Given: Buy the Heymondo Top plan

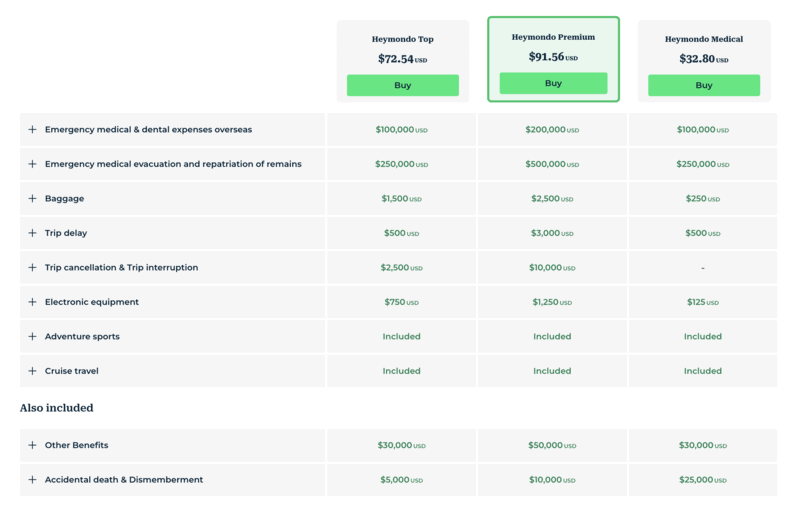Looking at the screenshot, I should tap(403, 86).
